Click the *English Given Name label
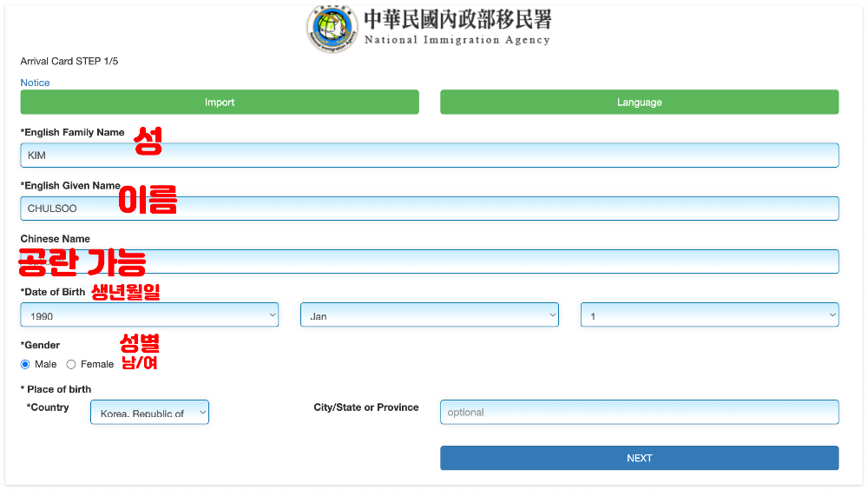The image size is (868, 490). [x=70, y=185]
